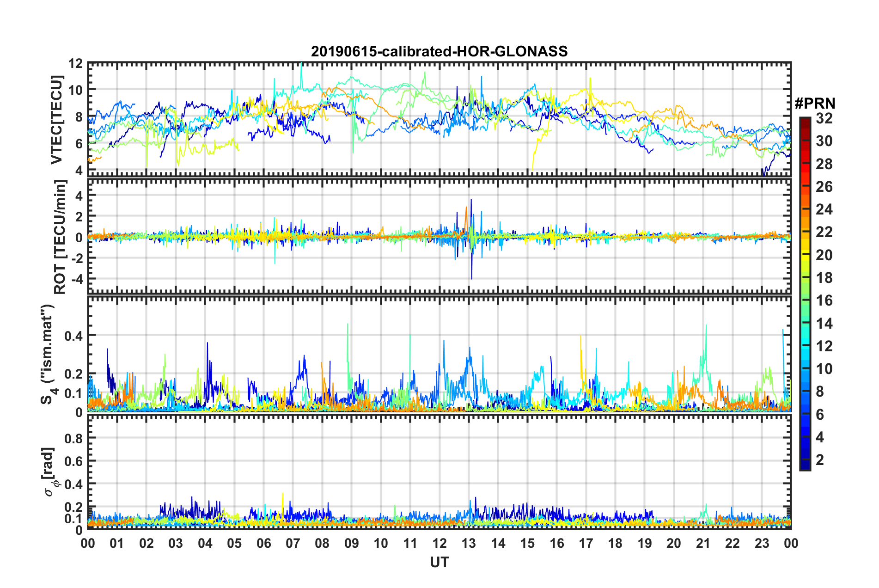Click the UT axis tick label 15
The width and height of the screenshot is (879, 588).
pos(527,543)
